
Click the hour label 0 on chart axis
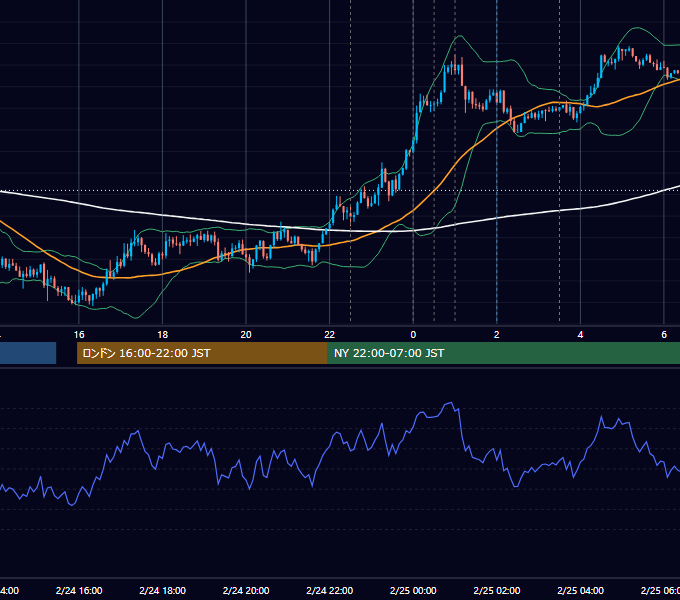point(413,335)
